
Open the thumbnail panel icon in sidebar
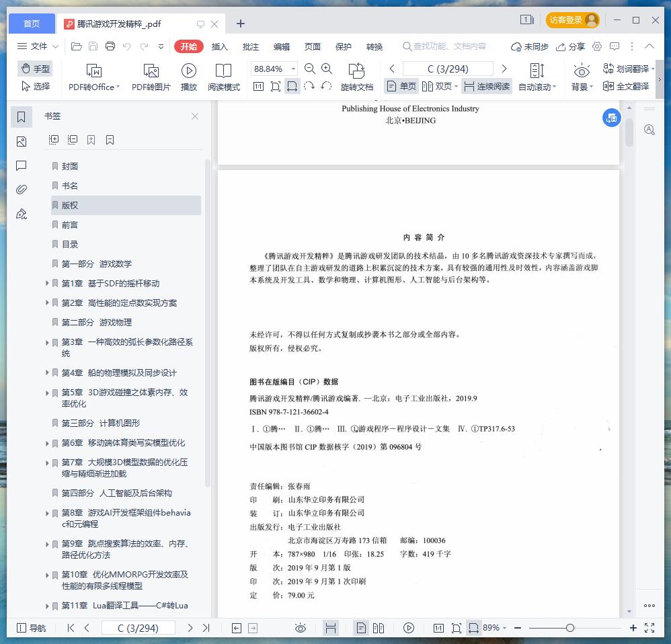coord(22,142)
